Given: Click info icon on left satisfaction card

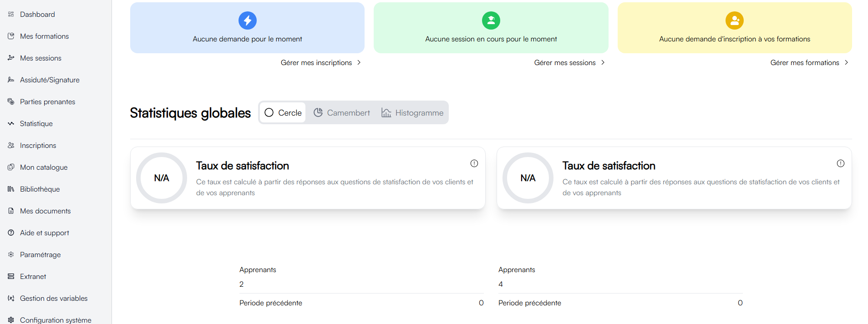Looking at the screenshot, I should point(474,163).
